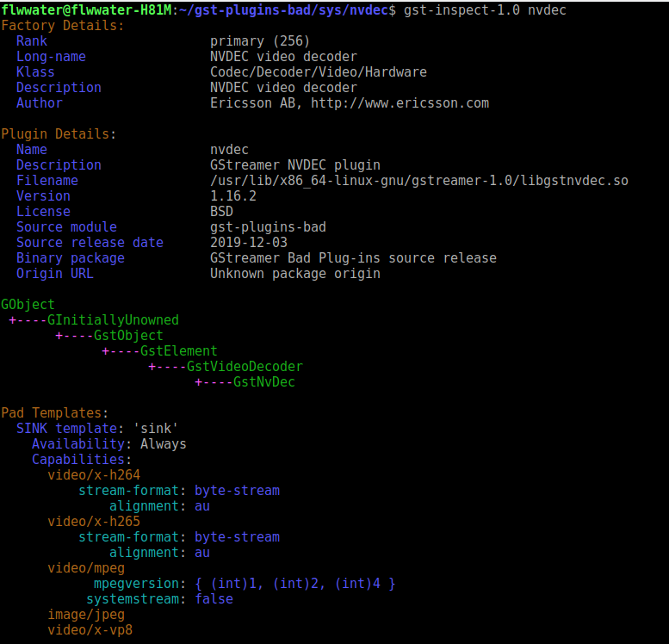Viewport: 669px width, 644px height.
Task: Click the plugin name value 'nvdec'
Action: (x=229, y=150)
